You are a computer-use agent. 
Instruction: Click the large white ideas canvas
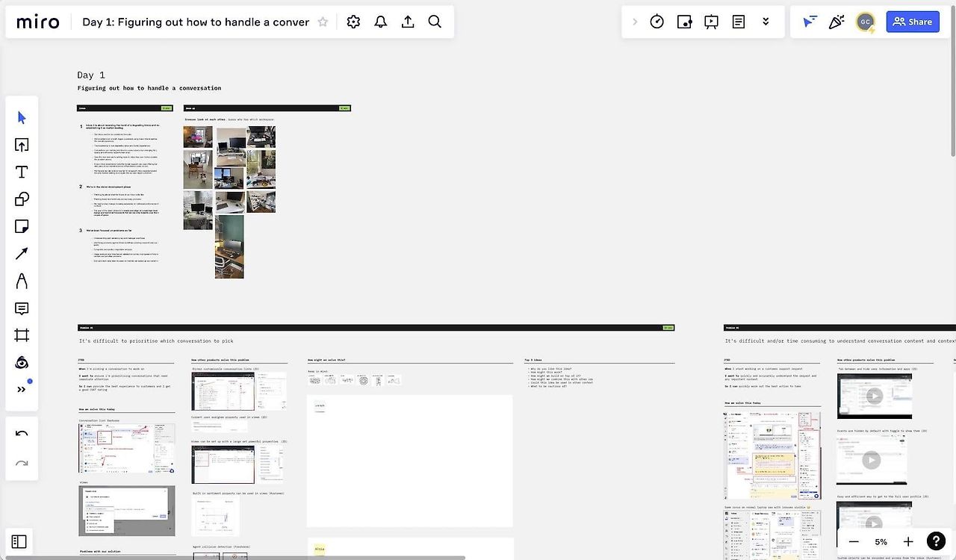tap(410, 461)
